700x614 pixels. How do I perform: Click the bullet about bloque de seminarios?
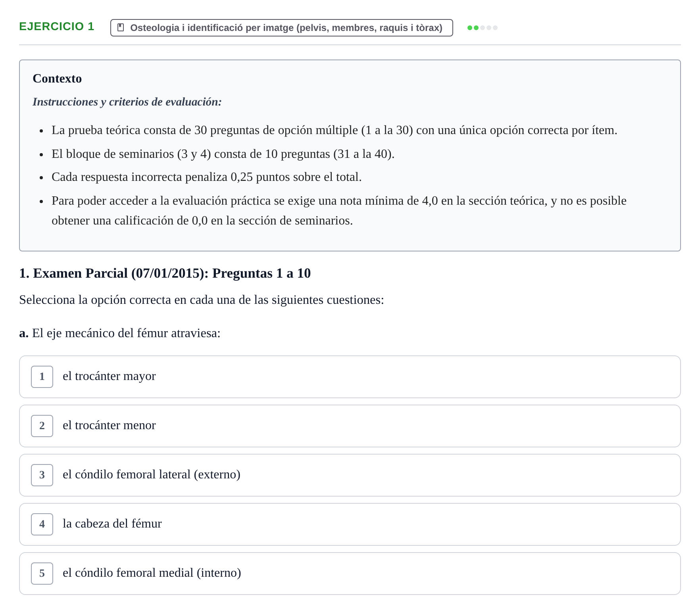pyautogui.click(x=223, y=154)
